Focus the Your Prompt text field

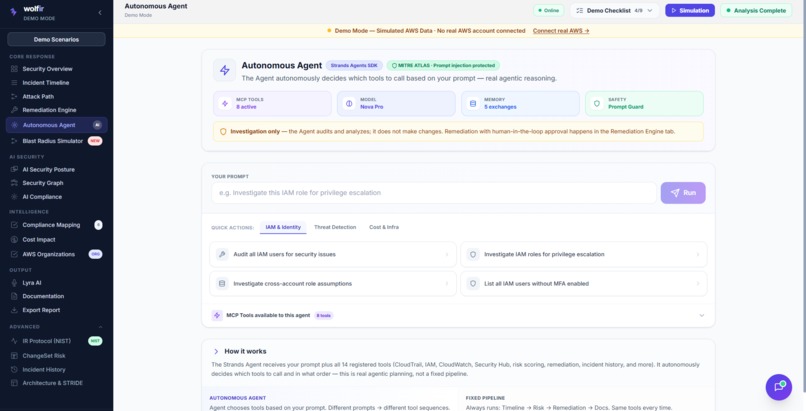(x=434, y=193)
